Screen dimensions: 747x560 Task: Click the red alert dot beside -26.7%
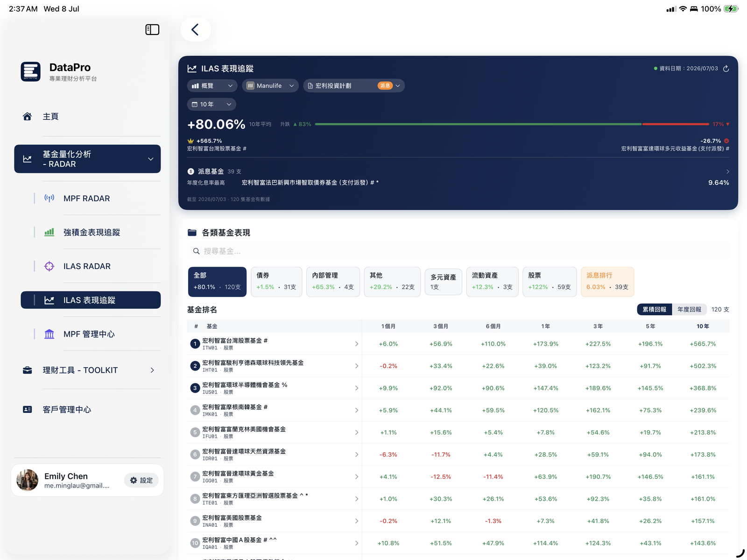[726, 141]
